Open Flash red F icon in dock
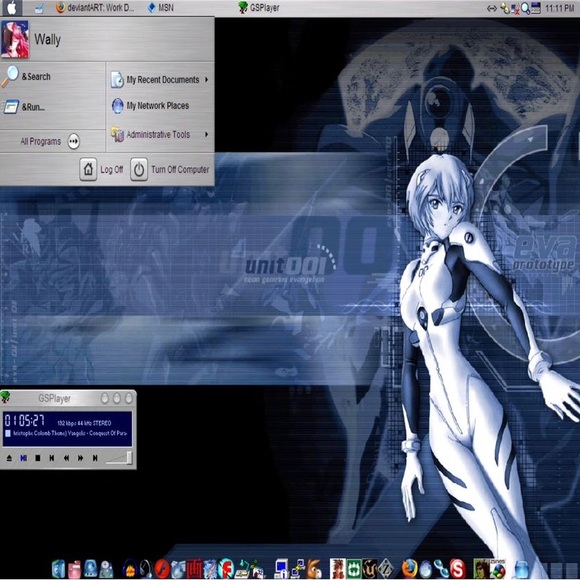 (x=226, y=569)
